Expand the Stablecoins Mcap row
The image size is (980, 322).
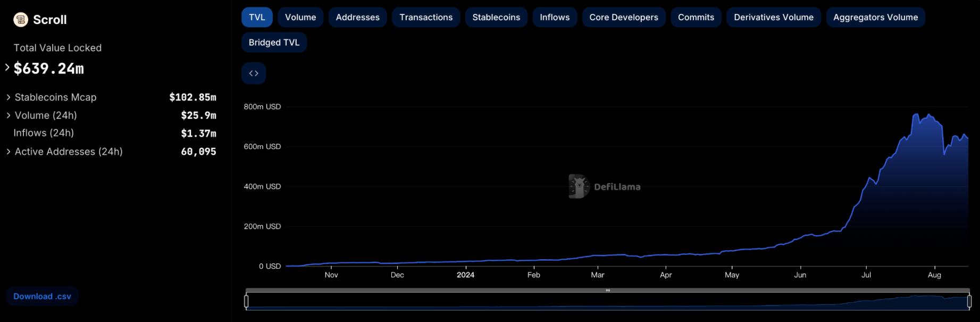click(9, 97)
